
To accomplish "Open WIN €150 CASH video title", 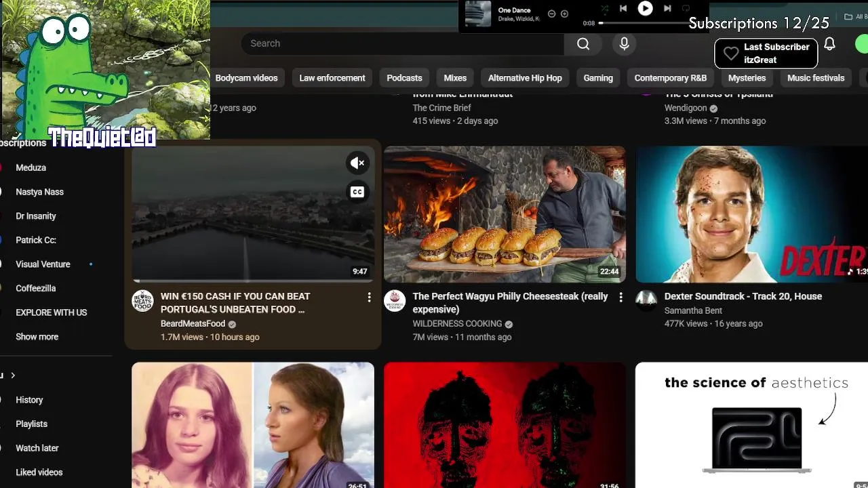I will tap(235, 303).
